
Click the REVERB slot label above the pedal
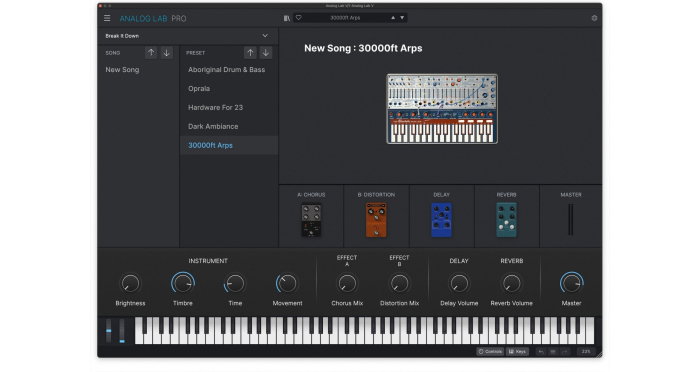pos(507,195)
